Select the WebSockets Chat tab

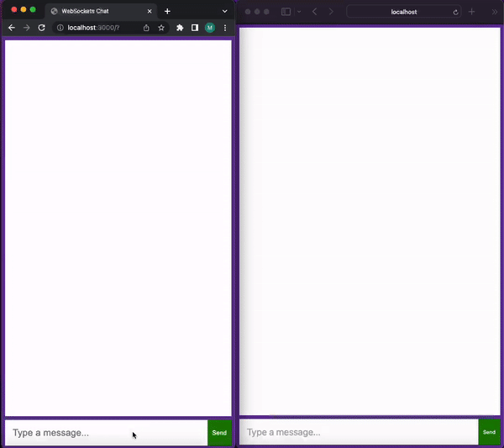point(102,11)
